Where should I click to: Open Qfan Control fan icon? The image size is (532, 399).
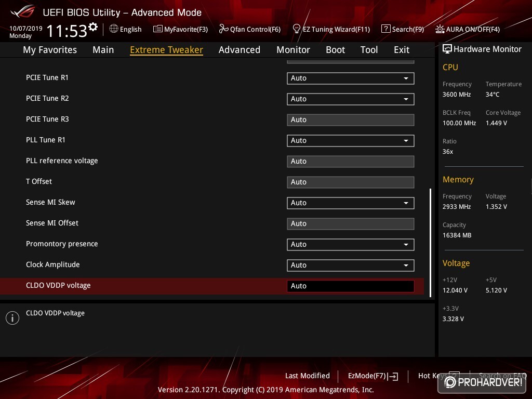[223, 29]
